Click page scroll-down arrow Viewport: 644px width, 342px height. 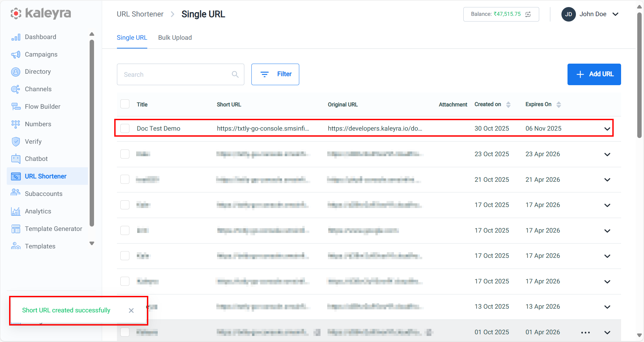click(639, 335)
